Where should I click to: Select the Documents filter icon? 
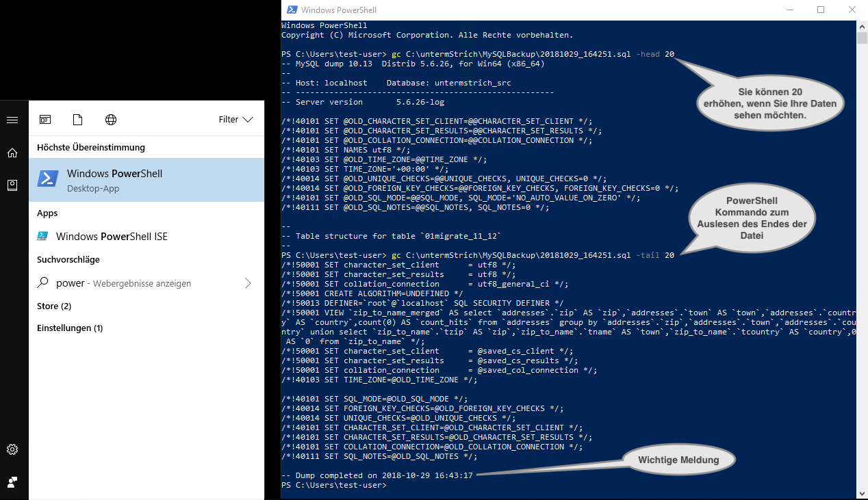(77, 119)
